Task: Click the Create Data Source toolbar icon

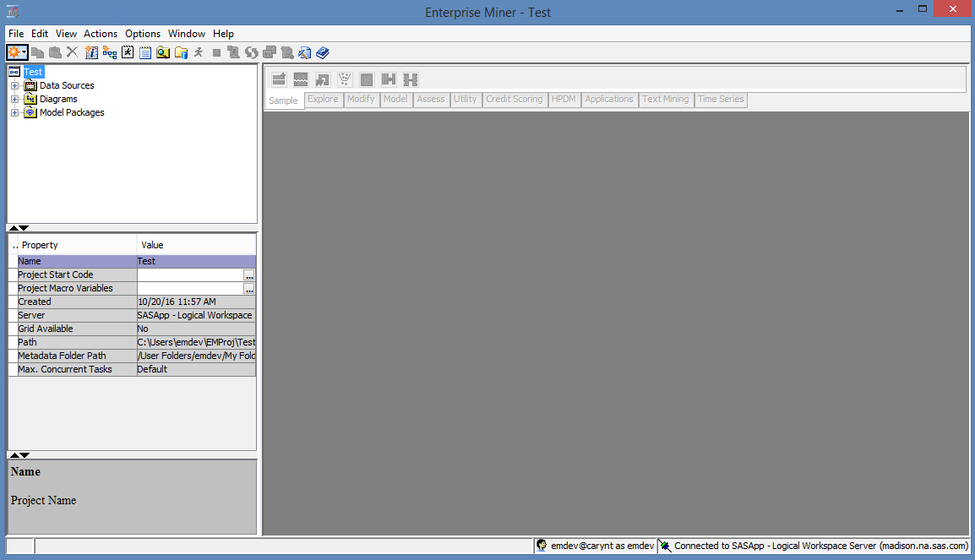Action: [91, 52]
